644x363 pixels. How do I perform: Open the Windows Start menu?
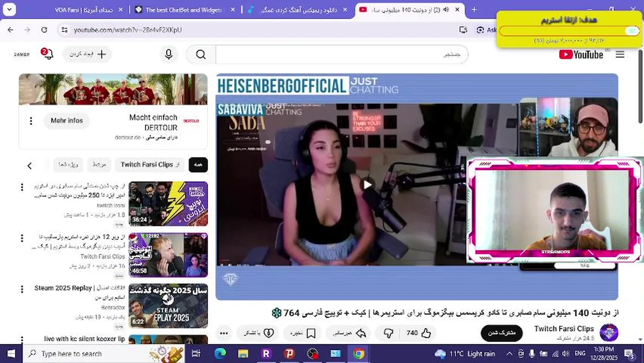tap(11, 353)
